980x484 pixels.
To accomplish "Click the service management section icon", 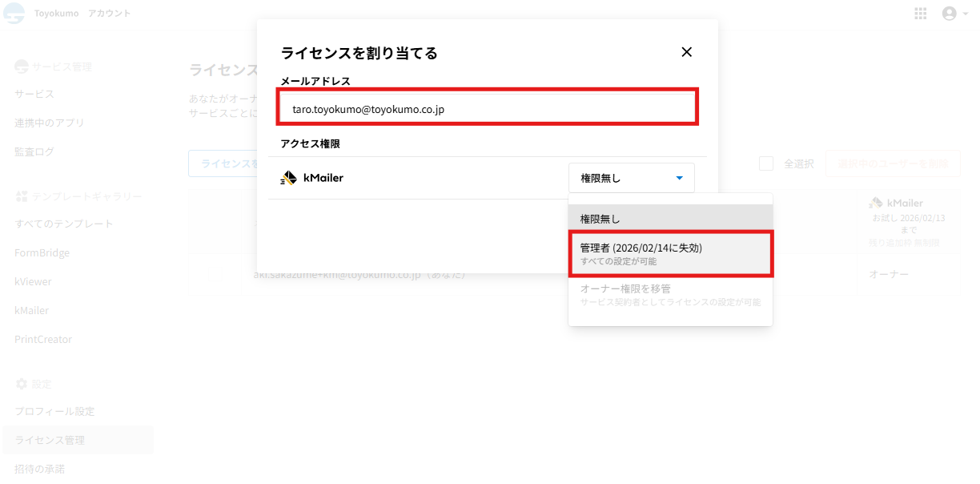I will [22, 67].
